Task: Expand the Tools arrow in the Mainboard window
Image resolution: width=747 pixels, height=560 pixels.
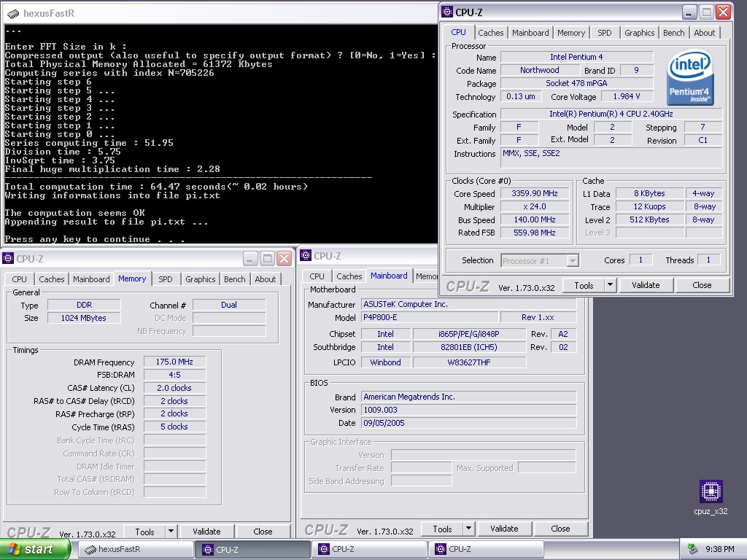Action: [x=468, y=528]
